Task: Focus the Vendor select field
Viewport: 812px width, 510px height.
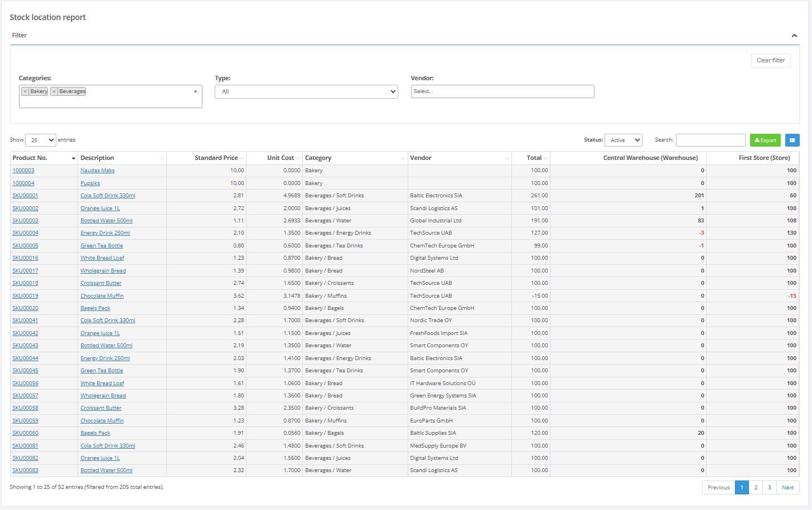Action: (x=502, y=91)
